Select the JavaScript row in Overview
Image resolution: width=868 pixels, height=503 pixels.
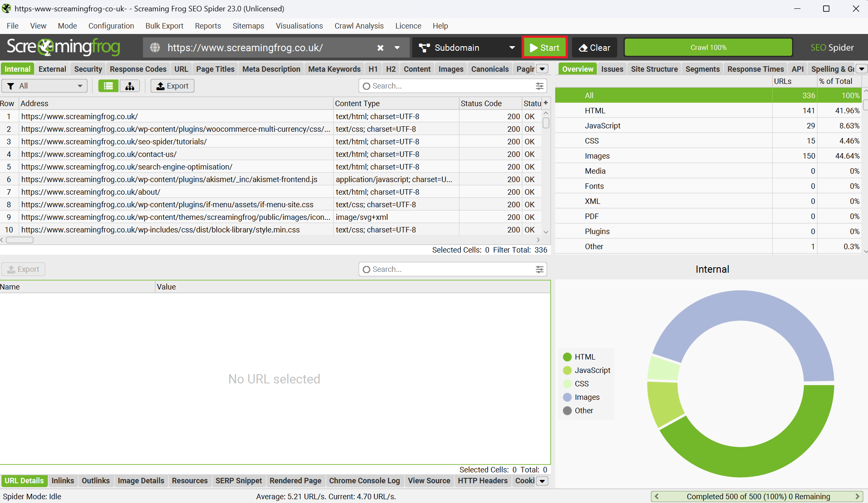[602, 126]
